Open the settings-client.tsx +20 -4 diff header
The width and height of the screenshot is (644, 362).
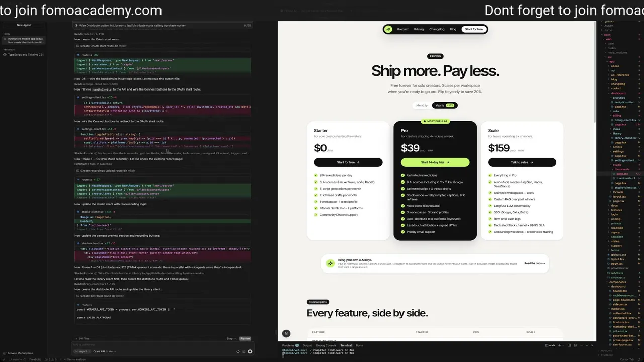tap(164, 97)
